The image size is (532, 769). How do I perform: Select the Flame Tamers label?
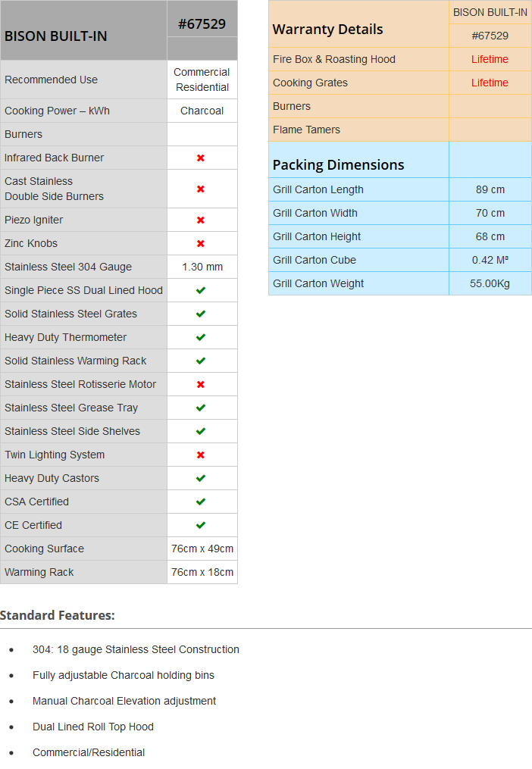[306, 130]
